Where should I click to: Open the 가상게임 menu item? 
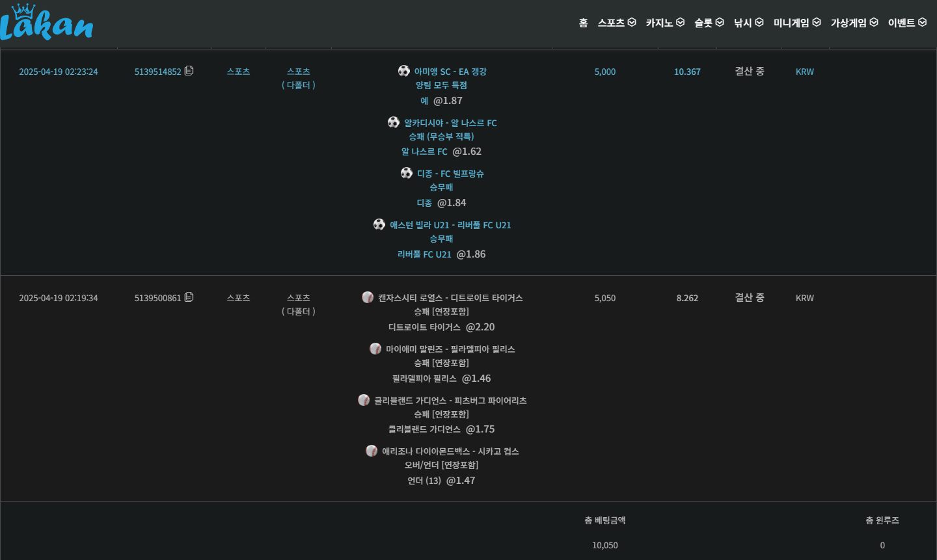click(x=854, y=23)
